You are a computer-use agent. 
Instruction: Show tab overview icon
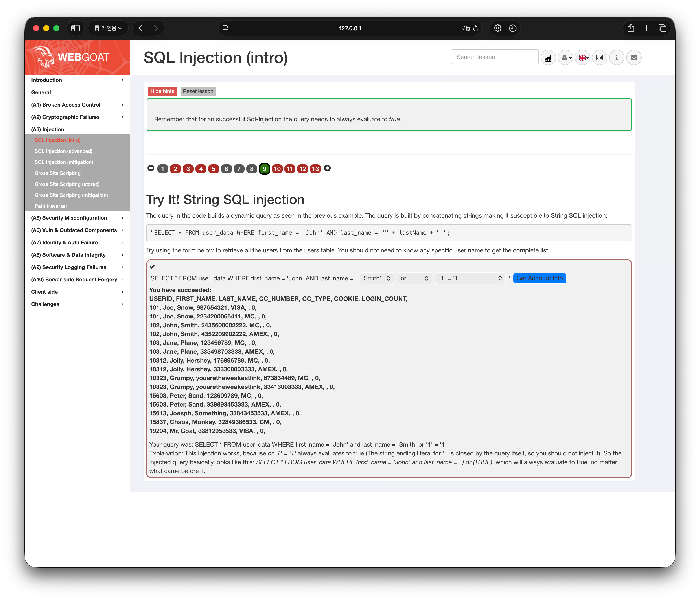tap(662, 28)
